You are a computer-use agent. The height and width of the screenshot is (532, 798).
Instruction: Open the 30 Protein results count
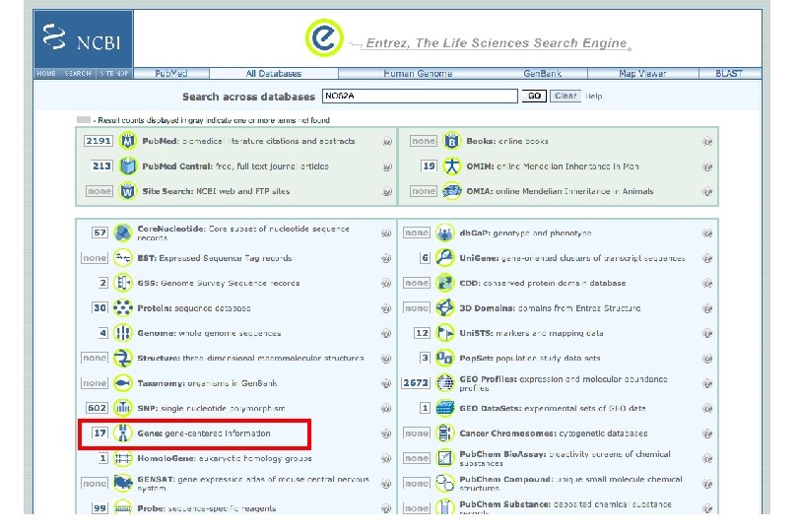coord(100,307)
